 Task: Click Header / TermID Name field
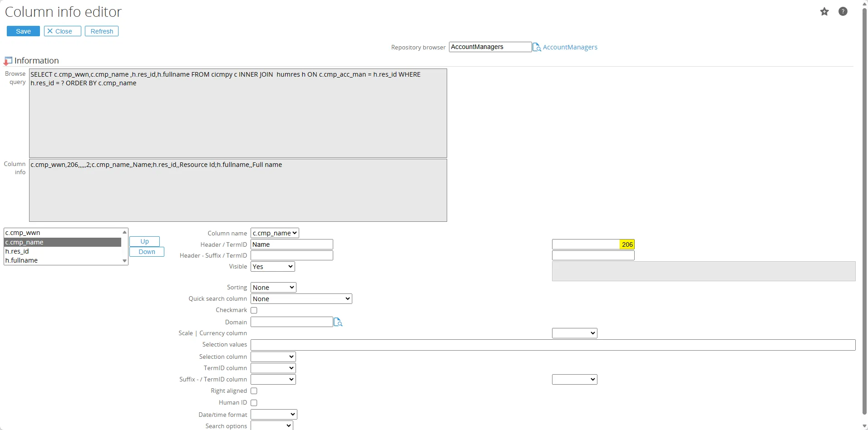pyautogui.click(x=292, y=244)
